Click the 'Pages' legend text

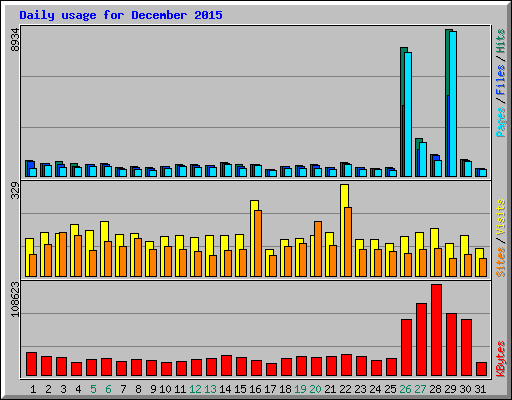point(501,122)
